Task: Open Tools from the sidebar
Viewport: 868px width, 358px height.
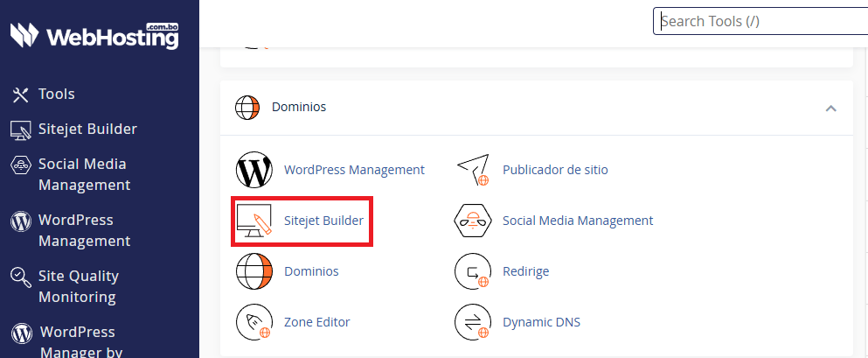Action: coord(57,95)
